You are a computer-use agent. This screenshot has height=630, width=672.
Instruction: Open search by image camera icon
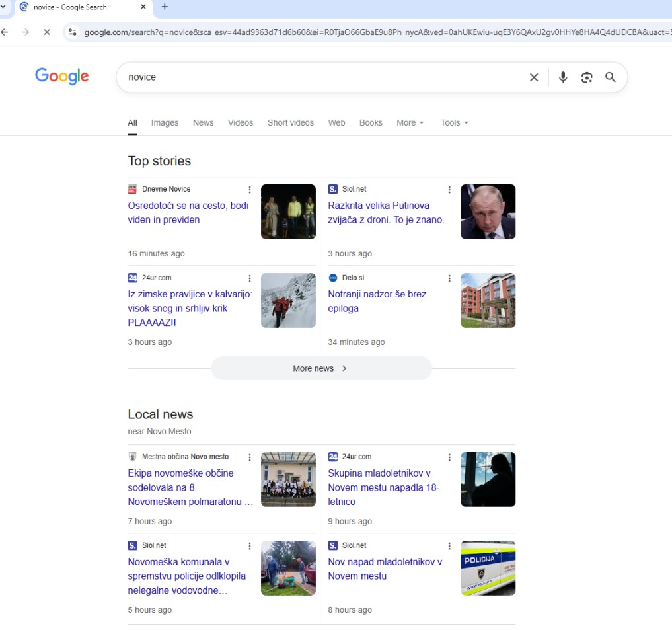coord(587,77)
